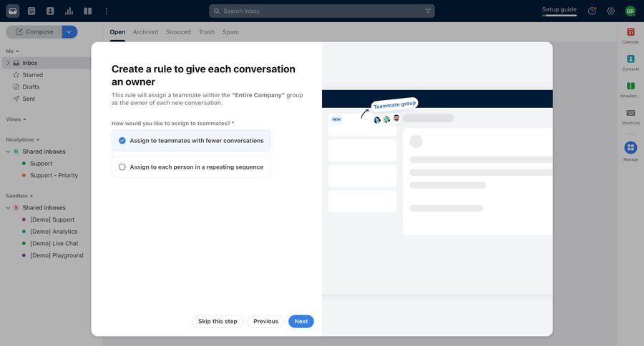Image resolution: width=644 pixels, height=346 pixels.
Task: Open the Compose dropdown arrow
Action: (69, 31)
